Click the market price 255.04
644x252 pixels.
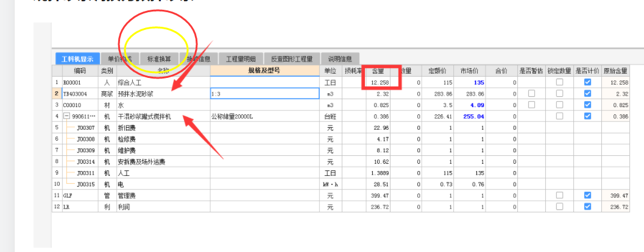[x=470, y=116]
